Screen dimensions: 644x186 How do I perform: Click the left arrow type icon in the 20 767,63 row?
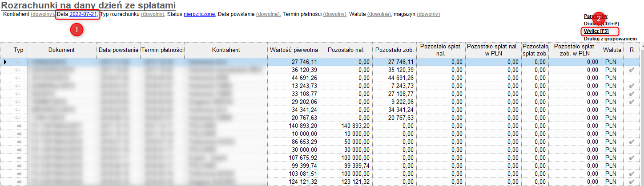click(x=18, y=118)
